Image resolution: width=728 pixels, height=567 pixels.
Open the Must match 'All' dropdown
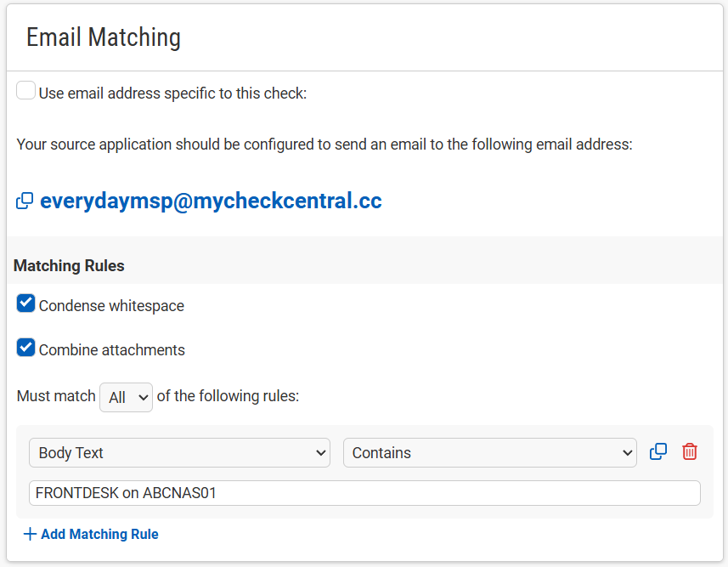pos(127,397)
